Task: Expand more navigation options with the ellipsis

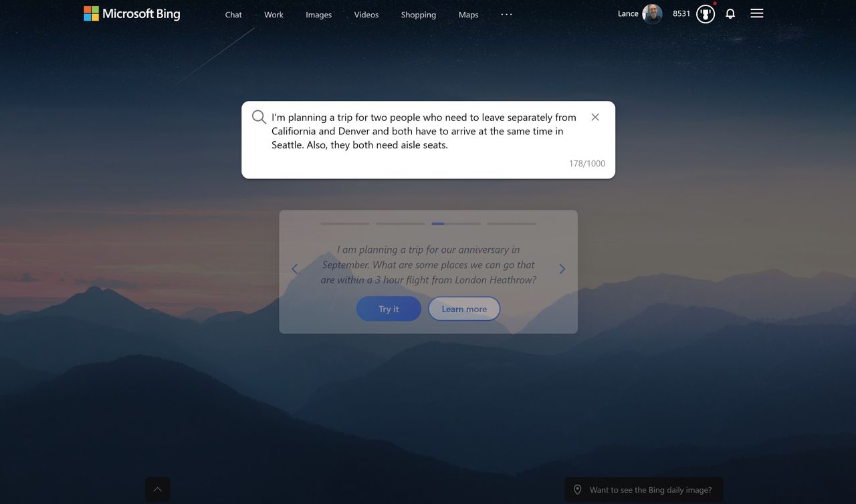Action: click(506, 14)
